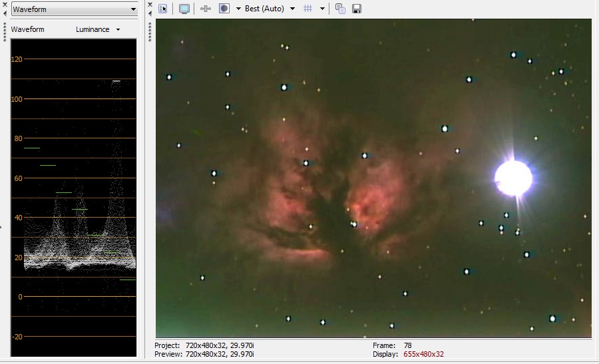Close the Video Scopes panel
599x364 pixels.
pyautogui.click(x=5, y=5)
